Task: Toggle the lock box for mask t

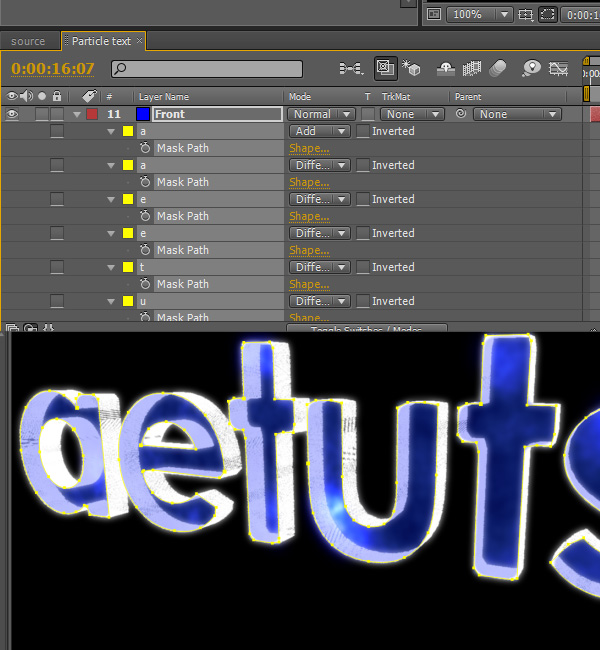Action: [x=57, y=267]
